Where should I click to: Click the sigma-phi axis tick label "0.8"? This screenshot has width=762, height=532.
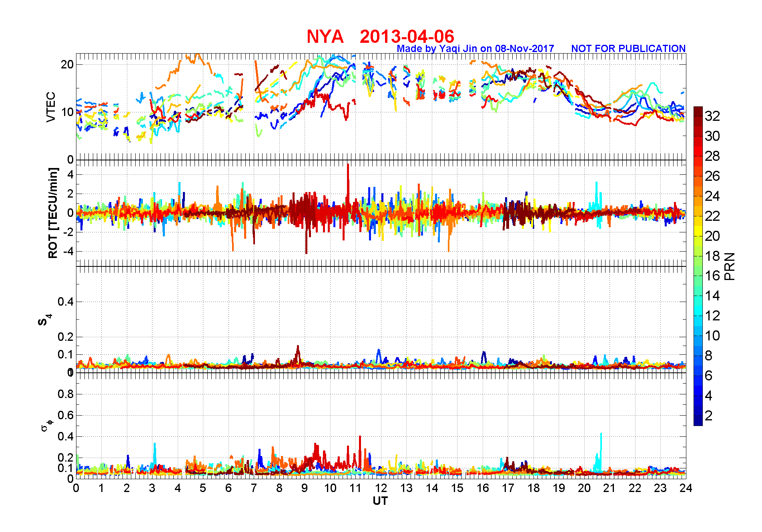click(x=66, y=394)
